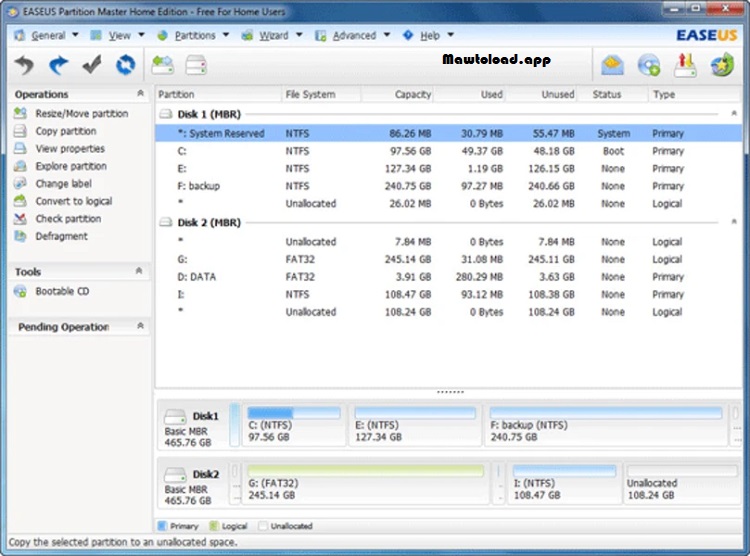The width and height of the screenshot is (750, 556).
Task: Click the upgrade arrows icon in right toolbar
Action: click(x=685, y=65)
